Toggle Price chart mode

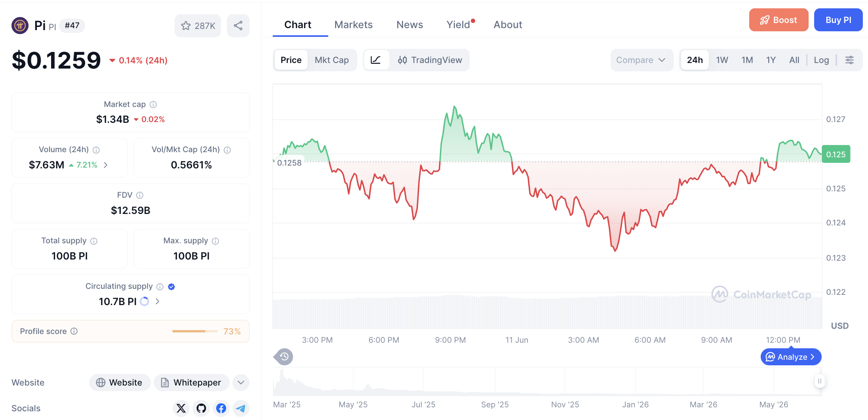click(291, 60)
